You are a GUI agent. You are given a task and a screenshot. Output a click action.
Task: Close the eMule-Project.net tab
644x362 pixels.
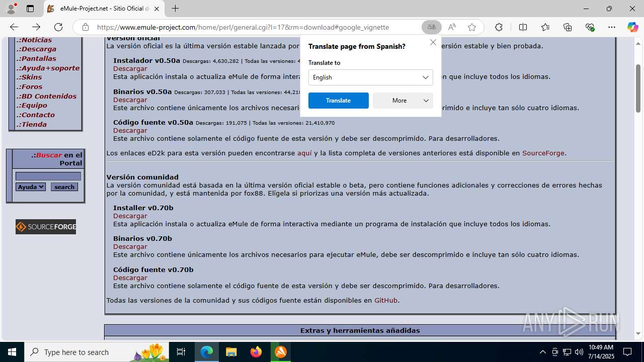click(156, 9)
